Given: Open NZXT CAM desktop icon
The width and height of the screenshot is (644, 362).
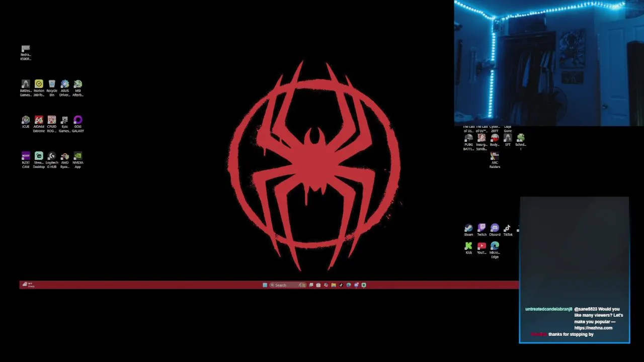Looking at the screenshot, I should (x=26, y=160).
